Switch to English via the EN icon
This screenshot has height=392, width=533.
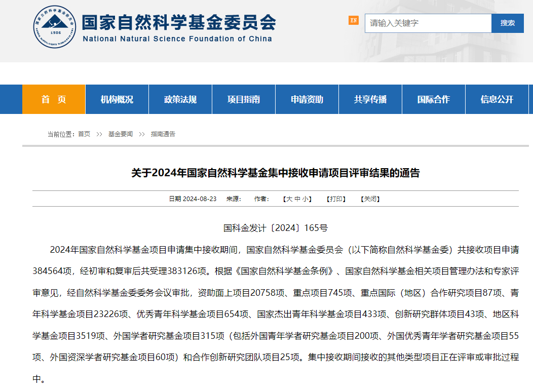[353, 21]
